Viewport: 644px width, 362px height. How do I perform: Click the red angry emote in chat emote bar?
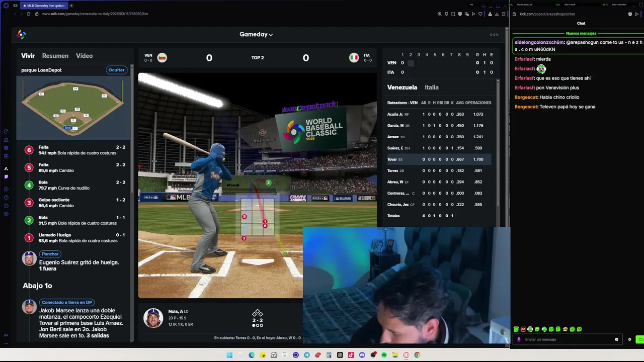(523, 329)
